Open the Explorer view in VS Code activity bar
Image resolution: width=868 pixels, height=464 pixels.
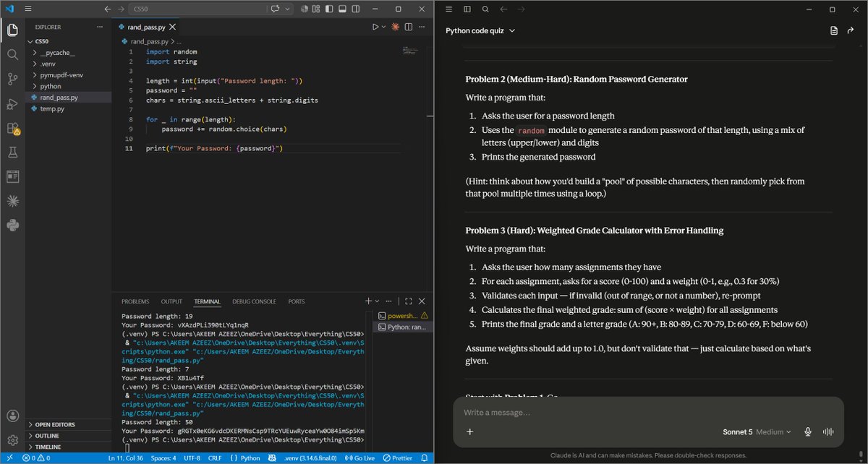pos(12,30)
